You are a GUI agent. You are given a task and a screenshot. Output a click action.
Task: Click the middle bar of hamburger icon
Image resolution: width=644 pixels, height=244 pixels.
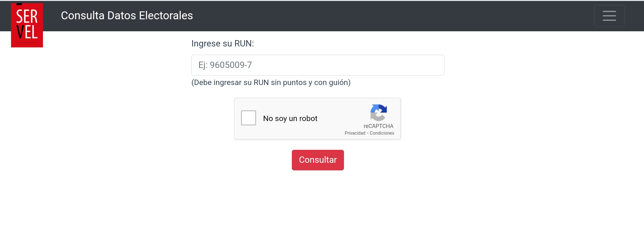(609, 16)
